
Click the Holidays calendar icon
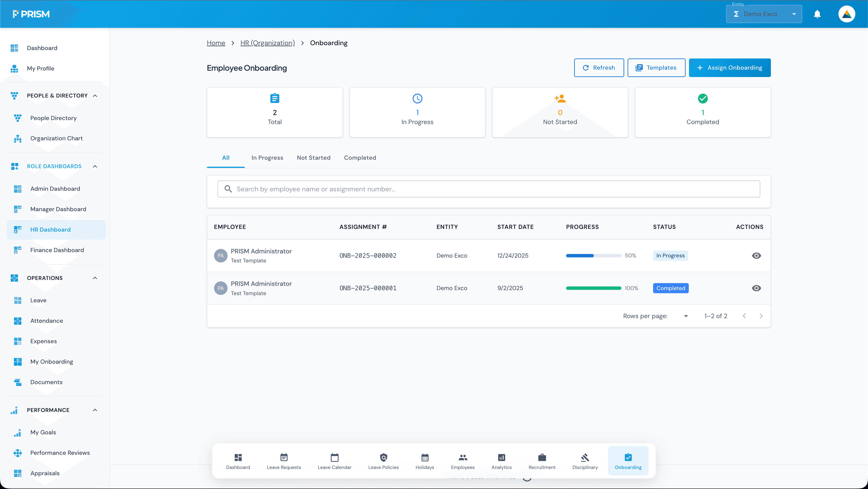tap(425, 458)
